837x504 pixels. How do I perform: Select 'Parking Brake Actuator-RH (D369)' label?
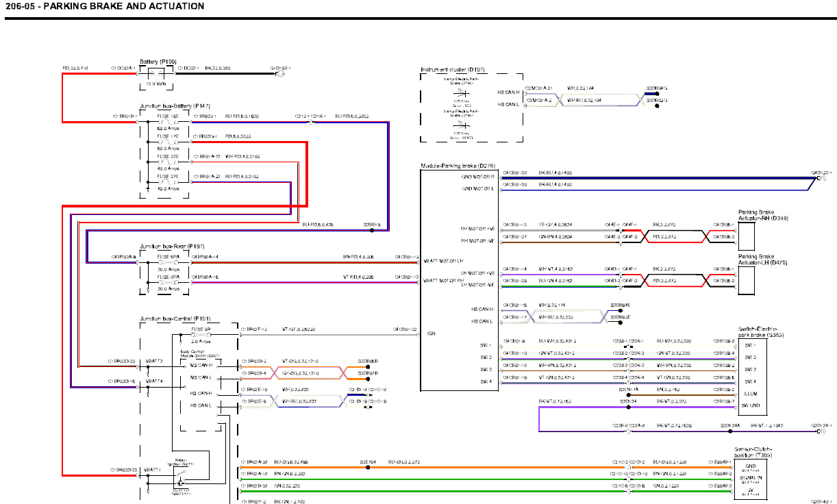click(x=763, y=216)
